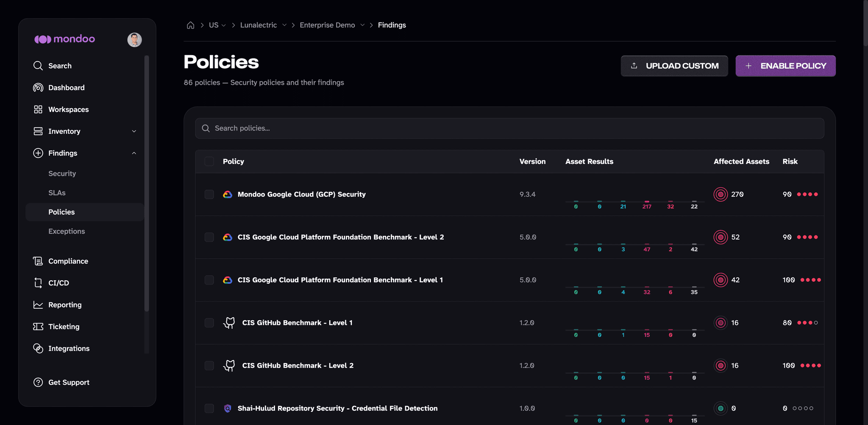The image size is (868, 425).
Task: Click GitHub icon for CIS GitHub Level 2
Action: (x=229, y=366)
